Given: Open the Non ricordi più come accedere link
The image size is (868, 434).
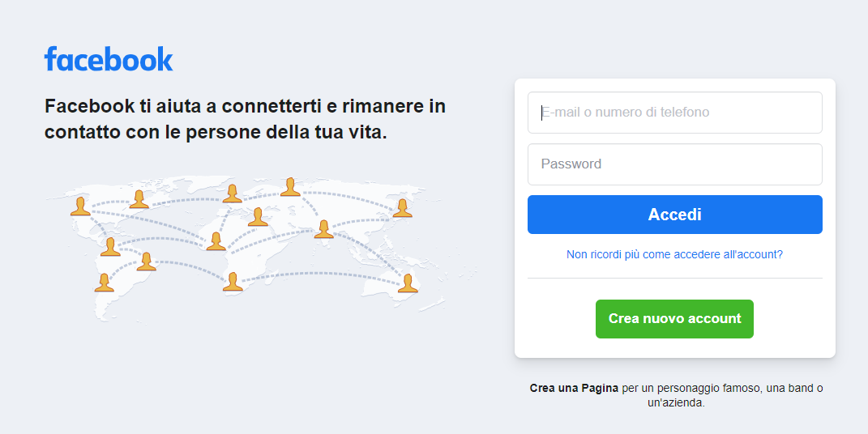Looking at the screenshot, I should 674,254.
